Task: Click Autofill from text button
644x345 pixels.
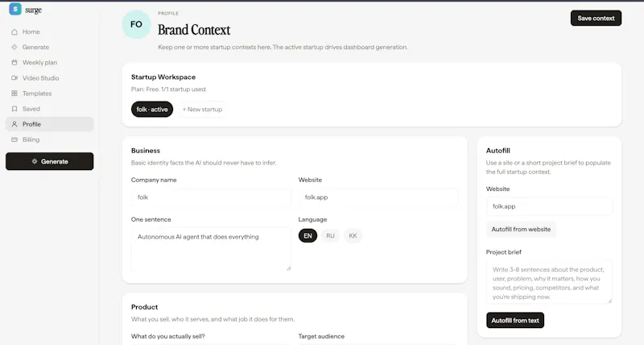Action: click(515, 320)
